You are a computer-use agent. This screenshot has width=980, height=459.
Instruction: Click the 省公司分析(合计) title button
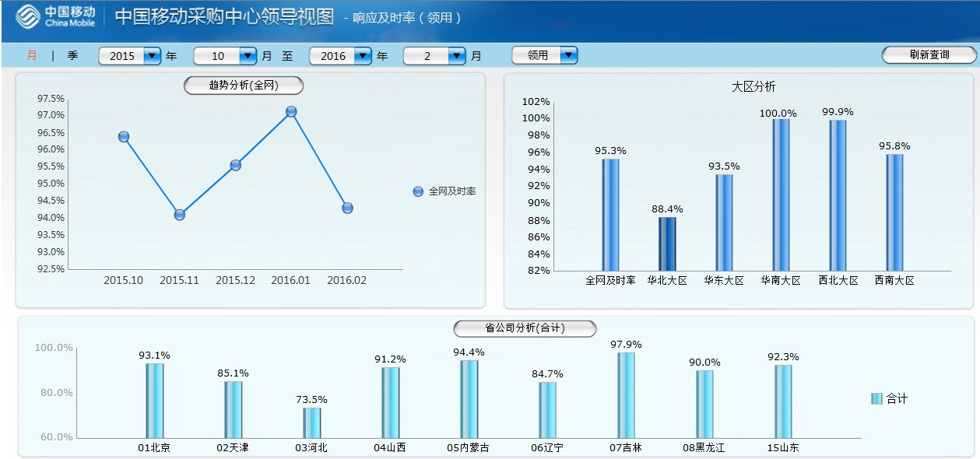(525, 328)
